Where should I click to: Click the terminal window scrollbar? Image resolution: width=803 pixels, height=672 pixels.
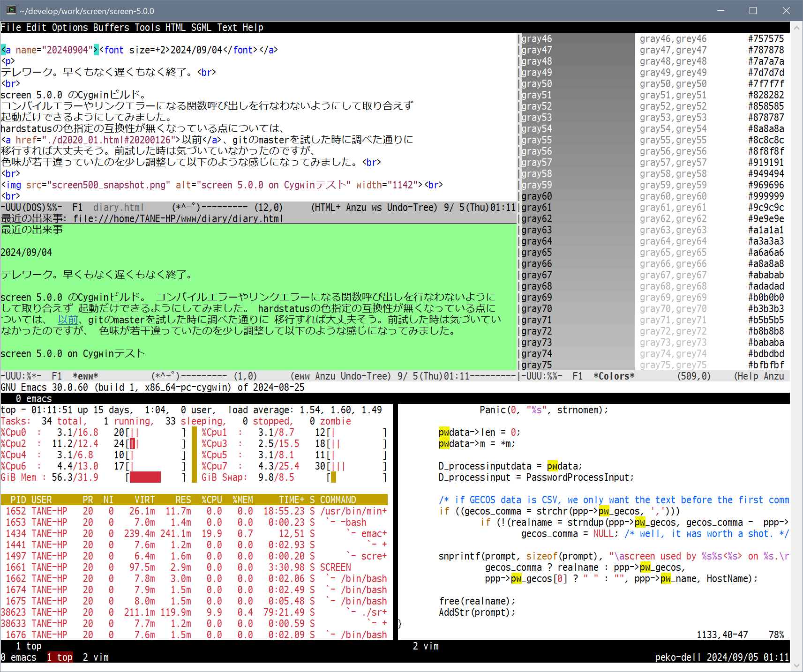coord(796,347)
